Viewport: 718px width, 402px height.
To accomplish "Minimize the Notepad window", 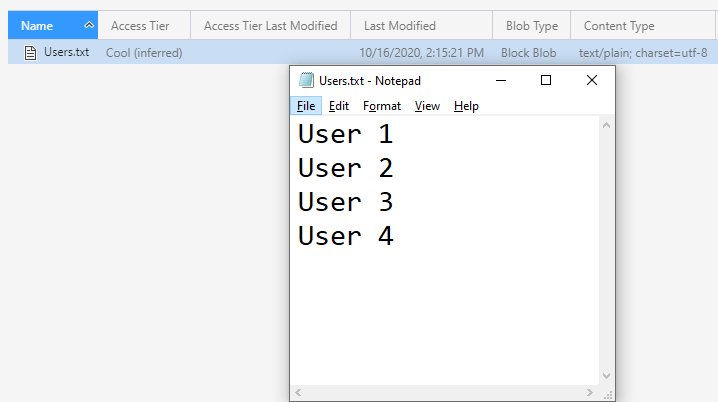I will point(501,81).
